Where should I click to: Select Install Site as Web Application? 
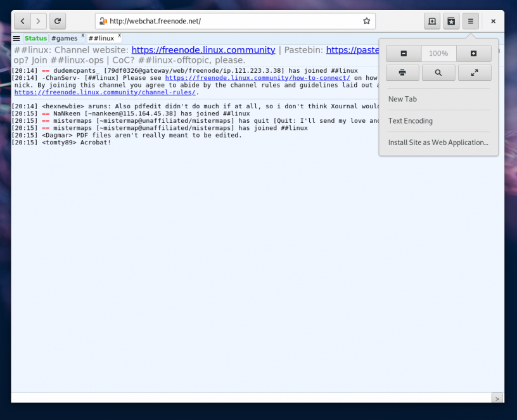coord(438,143)
